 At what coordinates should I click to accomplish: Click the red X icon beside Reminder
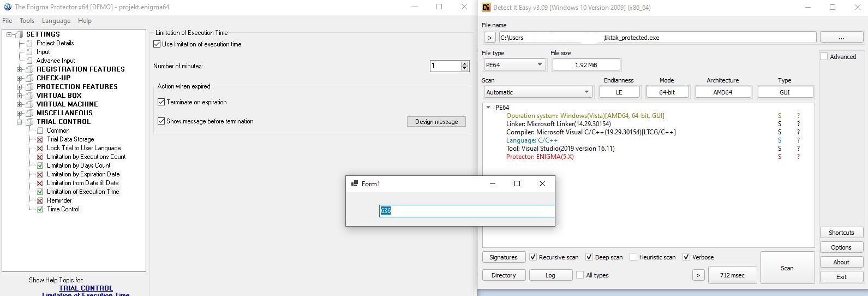click(40, 200)
